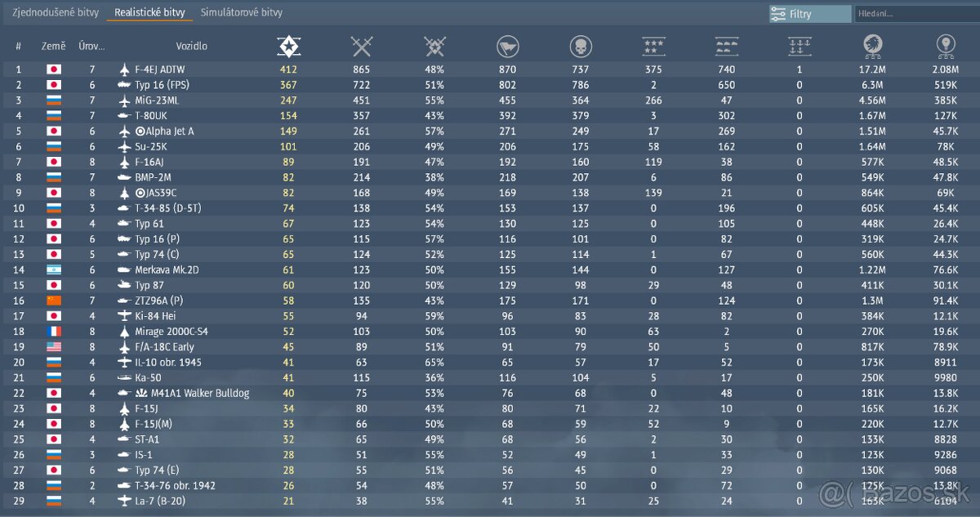Viewport: 980px width, 517px height.
Task: Click the propeller plane icon beside Ki-84 Hei
Action: (125, 316)
